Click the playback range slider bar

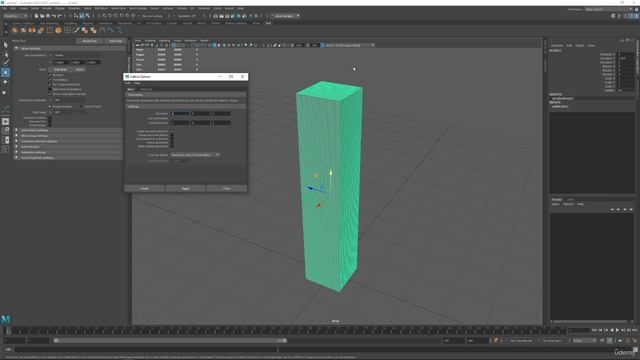(x=170, y=340)
